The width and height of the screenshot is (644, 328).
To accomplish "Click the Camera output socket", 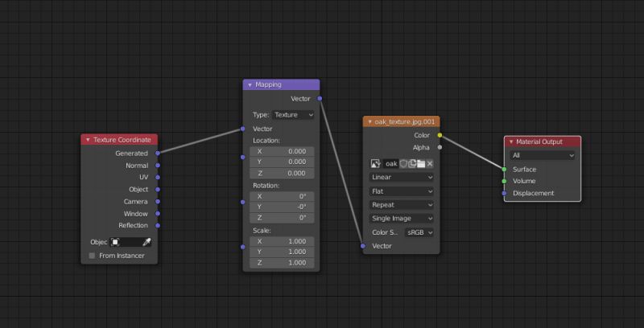I will [158, 202].
